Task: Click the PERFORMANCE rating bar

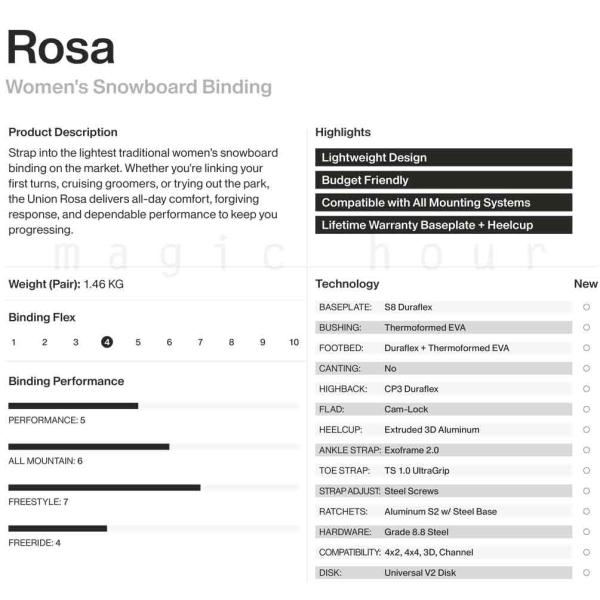Action: coord(153,406)
